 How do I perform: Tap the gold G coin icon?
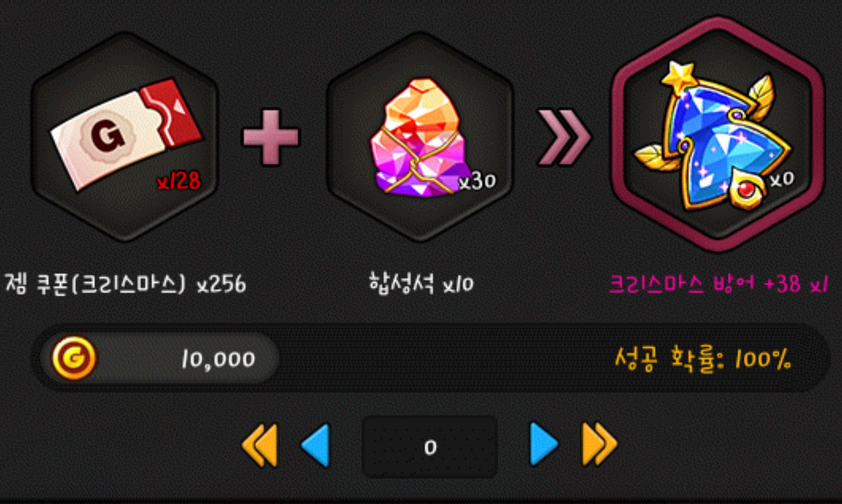point(74,358)
